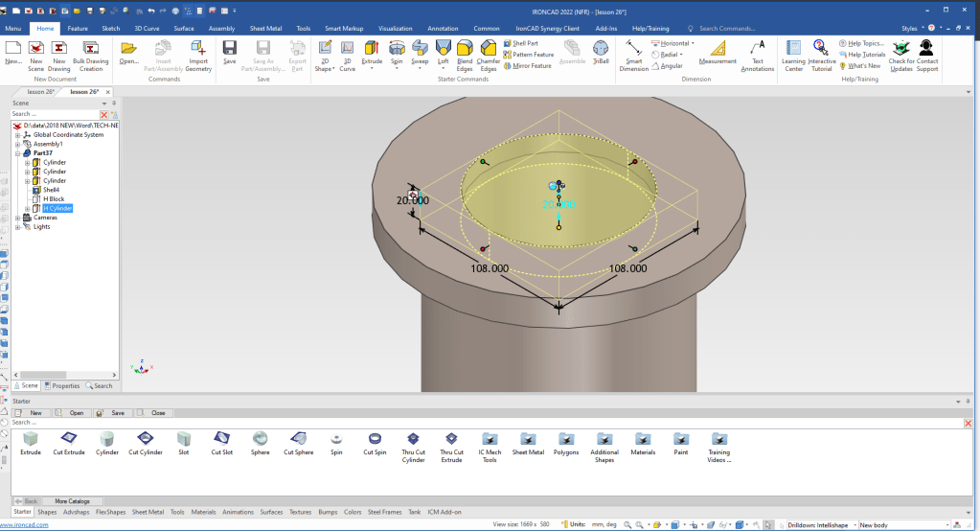Screen dimensions: 980x531
Task: Open the Properties panel tab
Action: [x=62, y=385]
